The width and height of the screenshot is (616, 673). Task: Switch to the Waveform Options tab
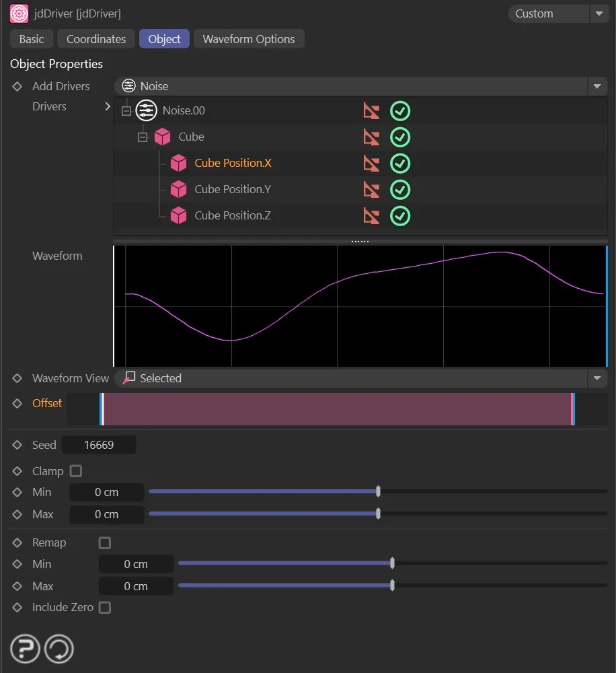[x=249, y=39]
